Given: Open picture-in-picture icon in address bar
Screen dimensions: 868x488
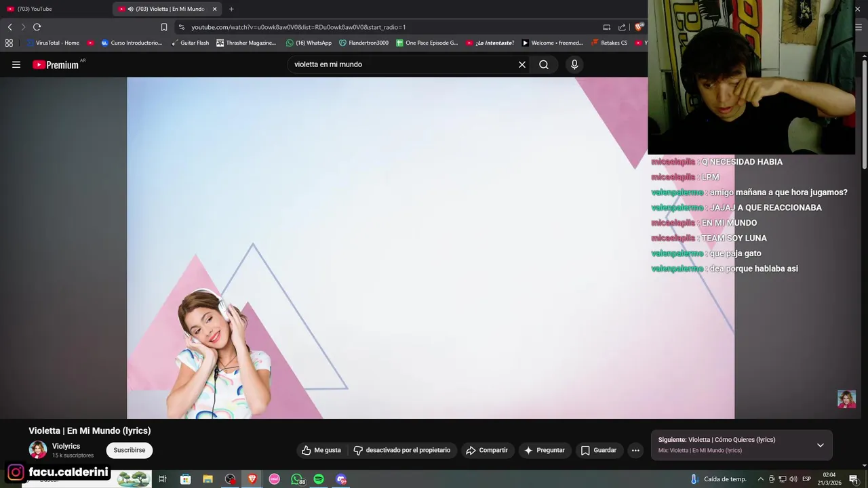Looking at the screenshot, I should point(607,27).
